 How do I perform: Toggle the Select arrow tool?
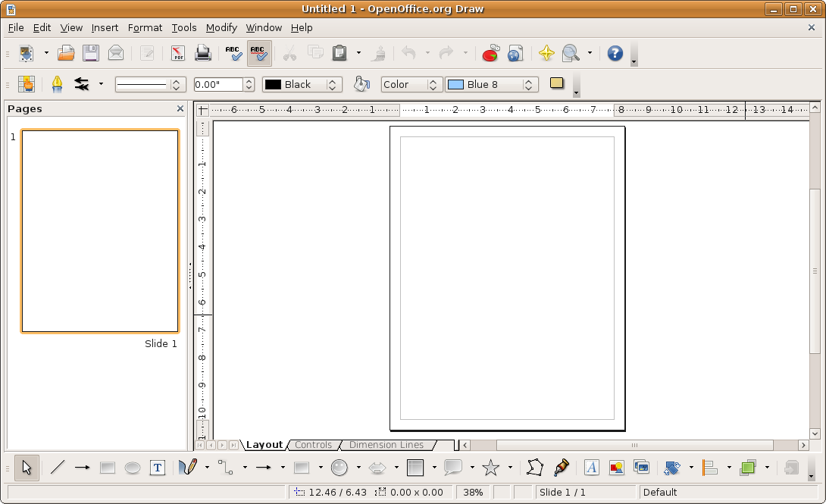(x=27, y=467)
